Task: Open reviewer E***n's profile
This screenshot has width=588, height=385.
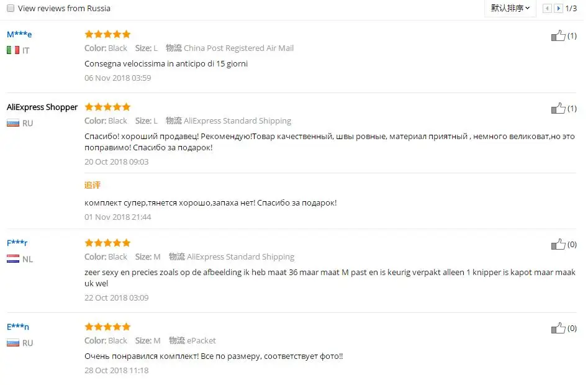Action: click(17, 327)
